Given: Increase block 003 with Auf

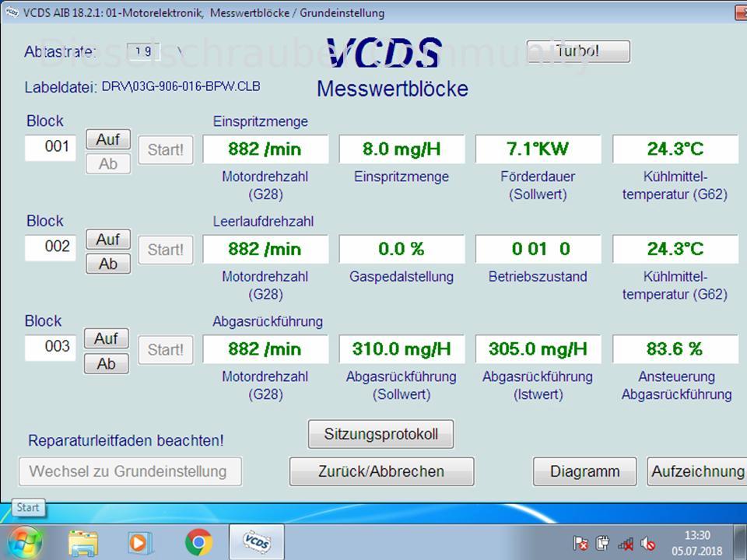Looking at the screenshot, I should point(107,338).
